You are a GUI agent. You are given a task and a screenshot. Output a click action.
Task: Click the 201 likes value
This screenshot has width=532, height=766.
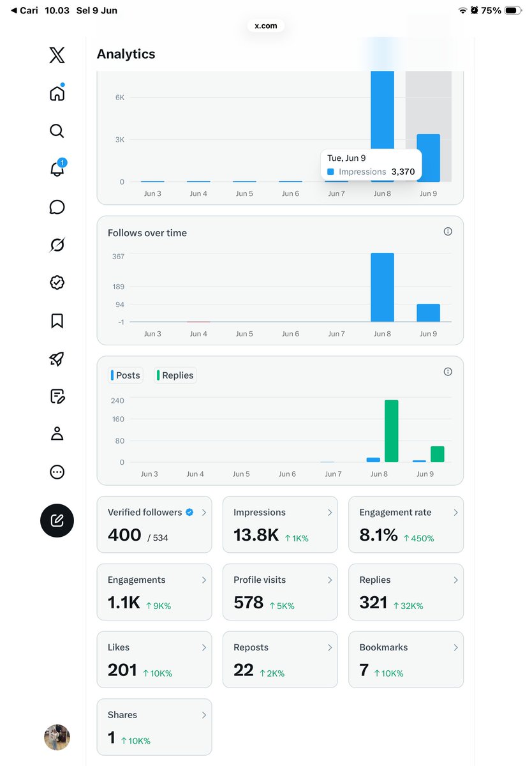point(122,670)
